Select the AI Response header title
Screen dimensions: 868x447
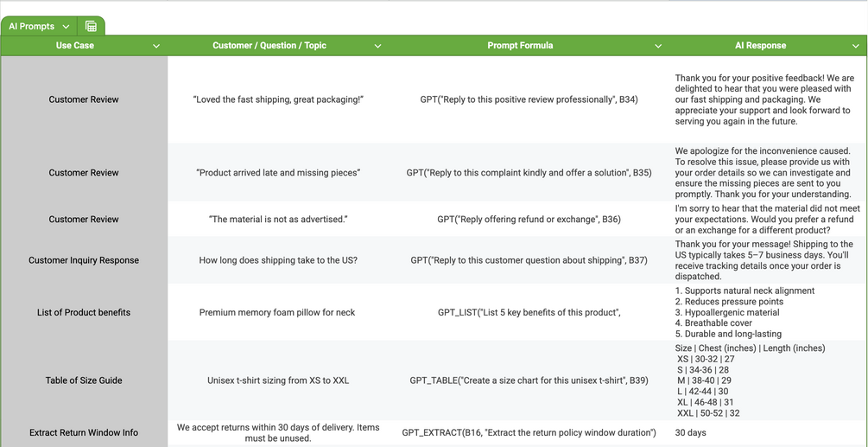pyautogui.click(x=760, y=46)
